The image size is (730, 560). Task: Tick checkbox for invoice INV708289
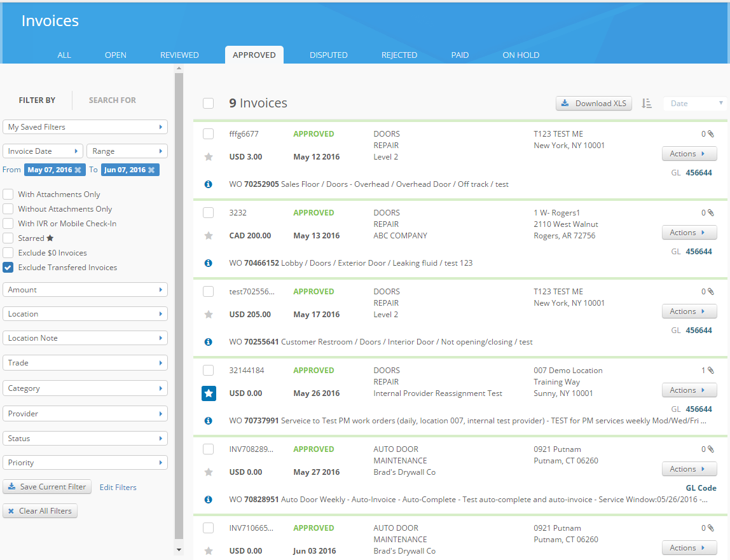click(x=208, y=449)
